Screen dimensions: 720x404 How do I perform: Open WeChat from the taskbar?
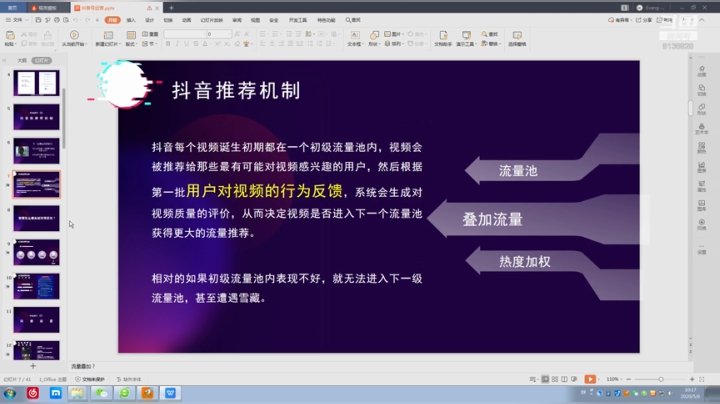[x=101, y=393]
